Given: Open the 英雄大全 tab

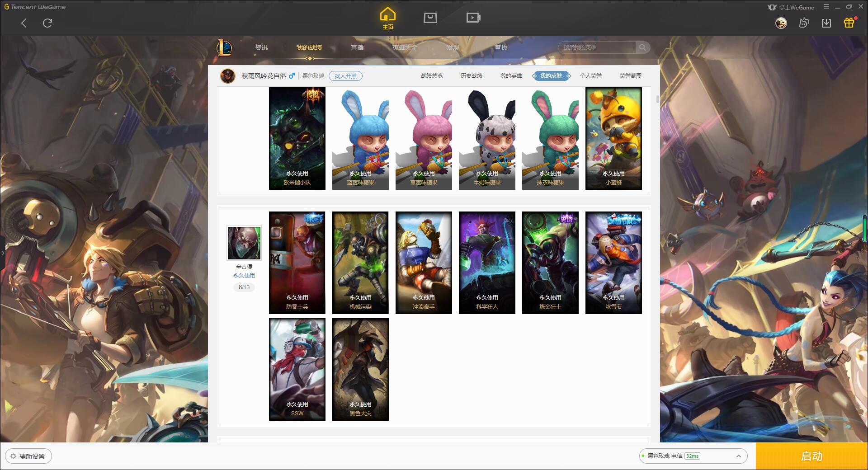Looking at the screenshot, I should (x=405, y=47).
